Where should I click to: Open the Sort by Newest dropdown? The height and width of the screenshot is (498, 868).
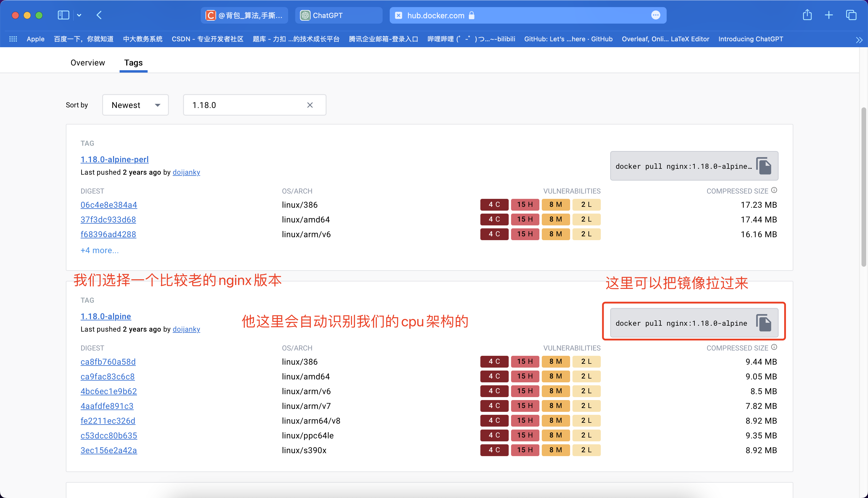coord(135,105)
